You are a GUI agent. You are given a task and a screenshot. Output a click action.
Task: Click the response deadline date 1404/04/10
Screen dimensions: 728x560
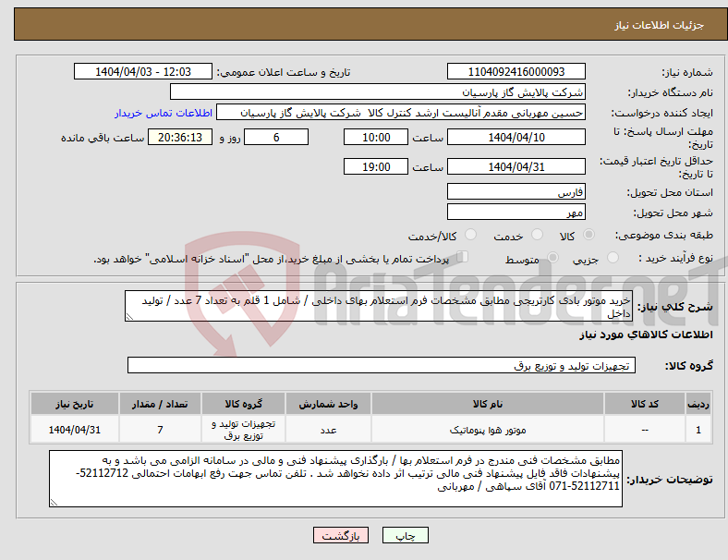click(x=516, y=137)
